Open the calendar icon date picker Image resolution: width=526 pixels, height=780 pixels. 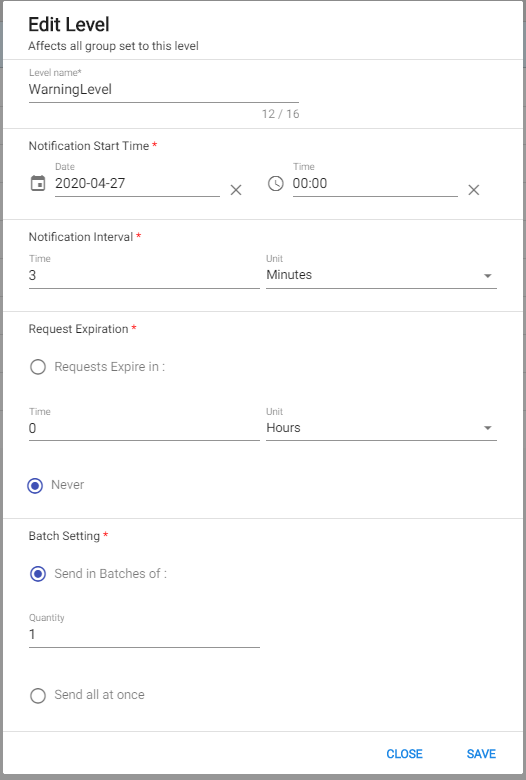38,183
